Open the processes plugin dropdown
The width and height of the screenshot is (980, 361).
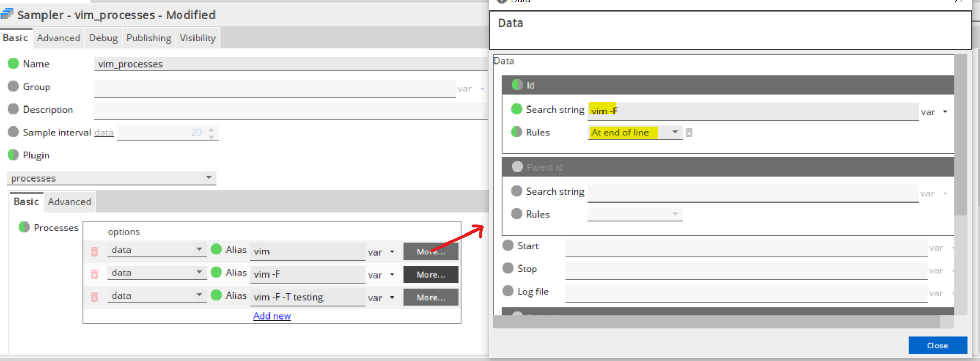coord(209,178)
